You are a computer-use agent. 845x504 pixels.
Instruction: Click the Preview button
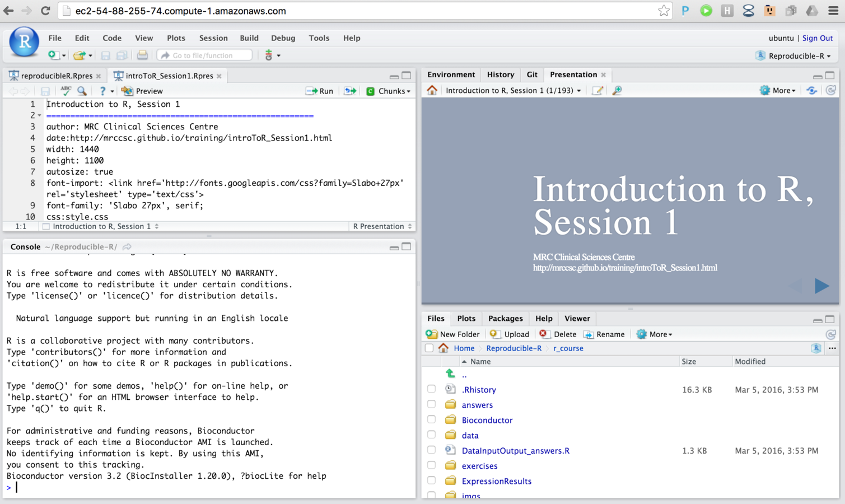(143, 91)
